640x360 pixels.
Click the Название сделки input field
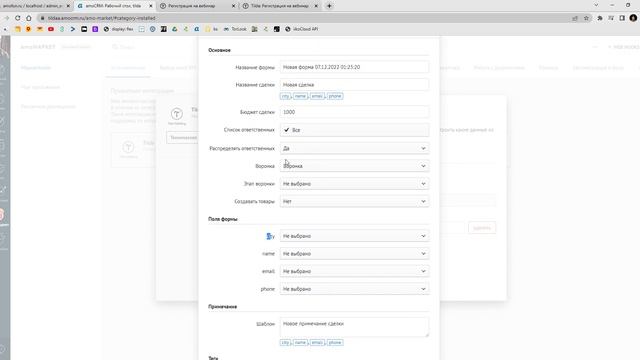coord(354,84)
